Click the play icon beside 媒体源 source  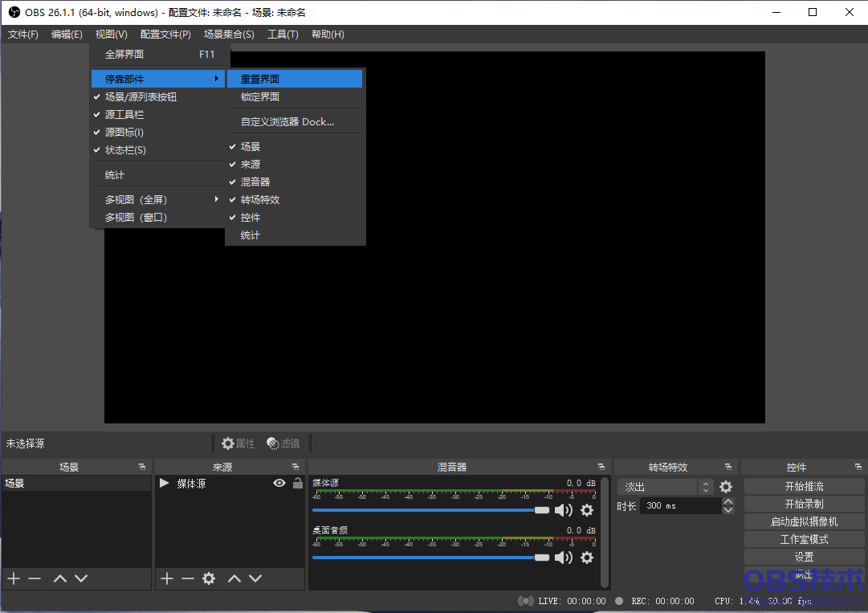pos(164,483)
